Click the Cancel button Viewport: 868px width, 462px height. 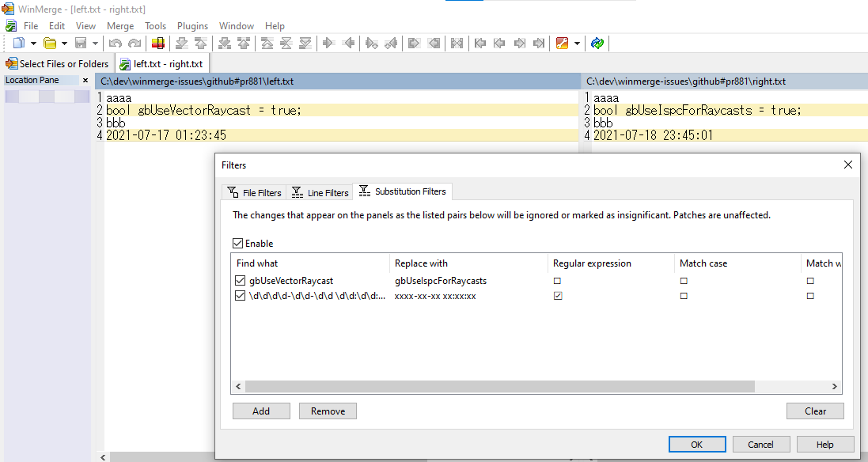coord(760,445)
